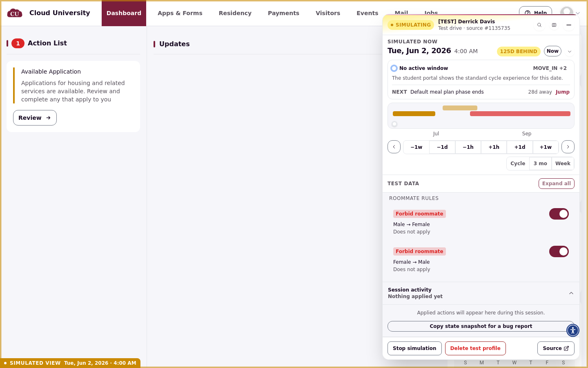Click the SIMULATING status badge

[x=411, y=25]
